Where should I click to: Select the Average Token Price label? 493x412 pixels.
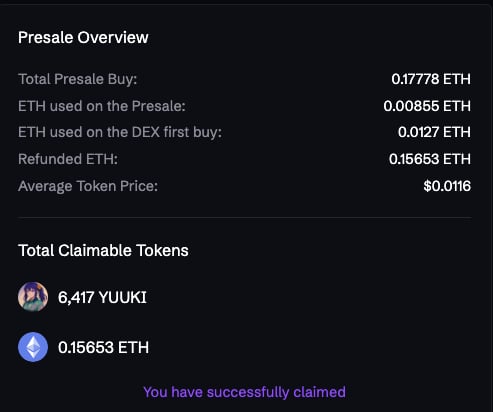point(88,186)
